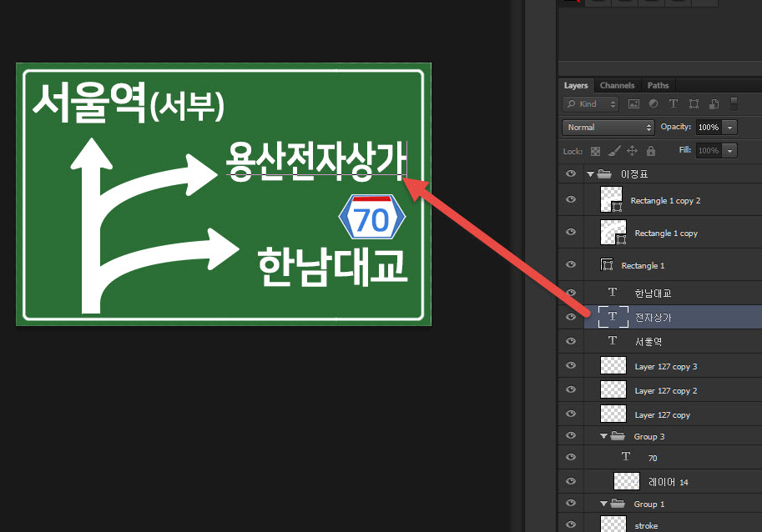Screen dimensions: 762x532
Task: Select the Layer 127 copy thumbnail
Action: pyautogui.click(x=613, y=414)
